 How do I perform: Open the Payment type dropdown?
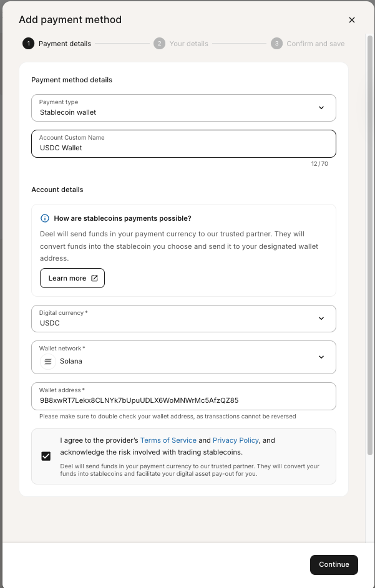(x=183, y=108)
